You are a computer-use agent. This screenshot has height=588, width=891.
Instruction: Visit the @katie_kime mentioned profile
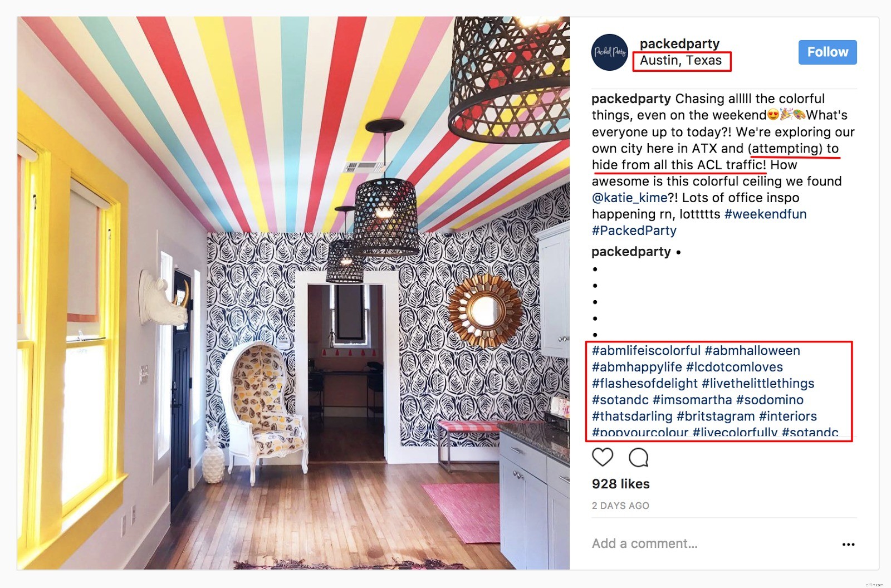pyautogui.click(x=629, y=198)
